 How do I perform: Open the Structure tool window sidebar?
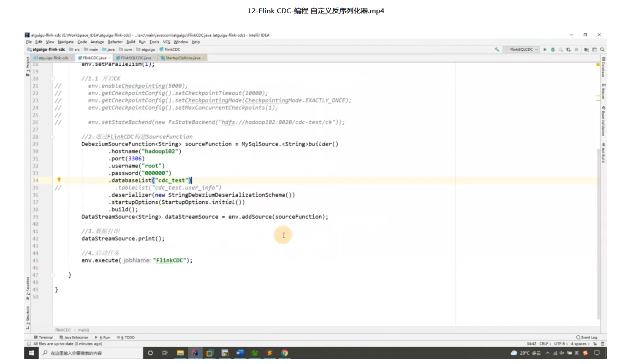point(28,317)
